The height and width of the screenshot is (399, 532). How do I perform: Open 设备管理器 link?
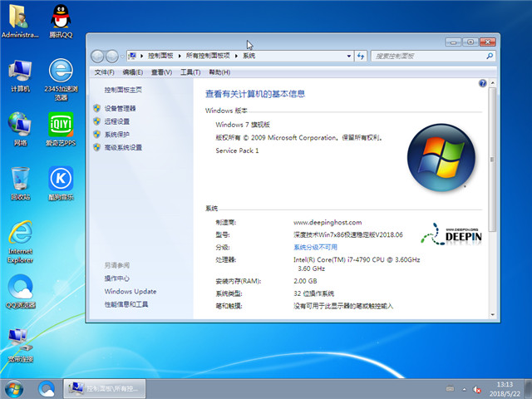(120, 109)
